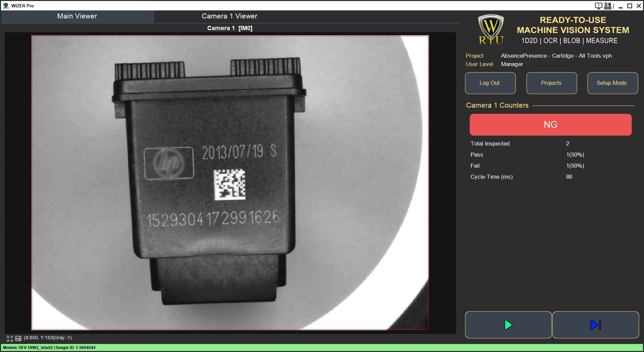The height and width of the screenshot is (352, 644).
Task: Click the WIZER Pro app icon in title bar
Action: pyautogui.click(x=6, y=6)
